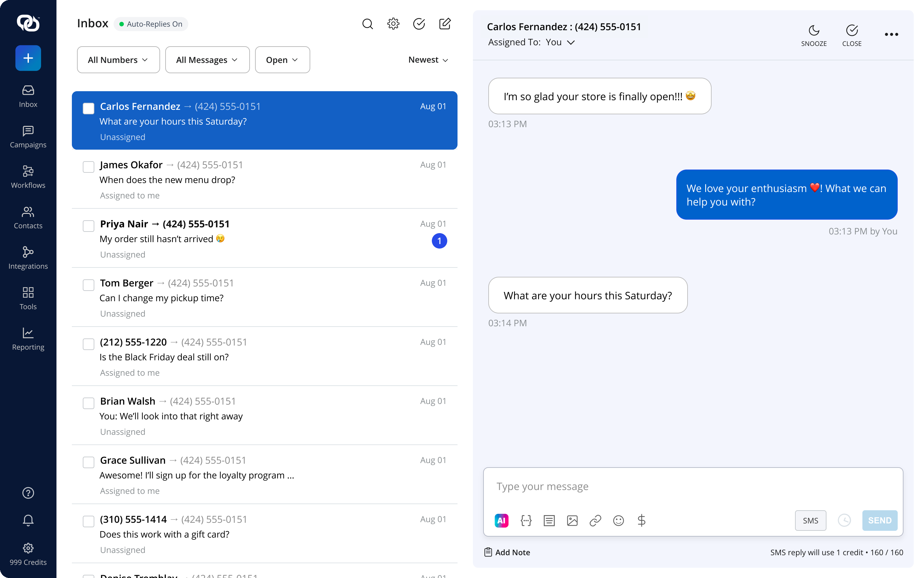
Task: Open "Awesome! I'll sign up for the loyalty program" message
Action: coord(197,475)
